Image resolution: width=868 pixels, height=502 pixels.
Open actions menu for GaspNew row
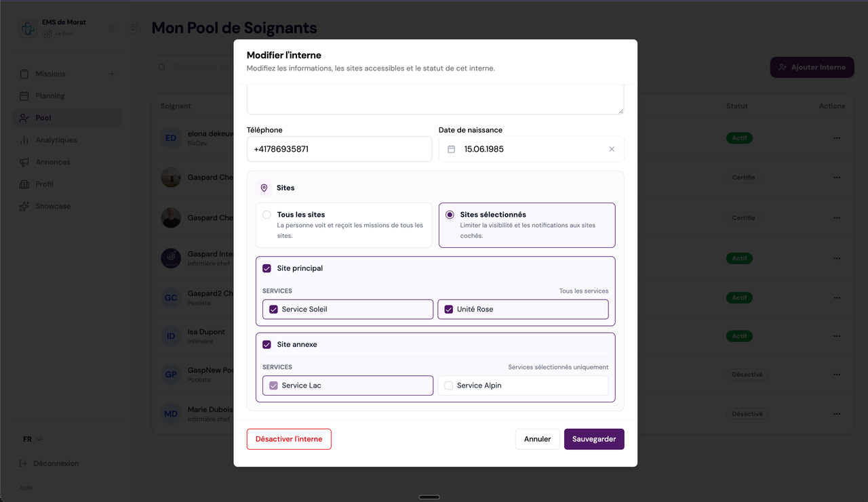pyautogui.click(x=837, y=375)
